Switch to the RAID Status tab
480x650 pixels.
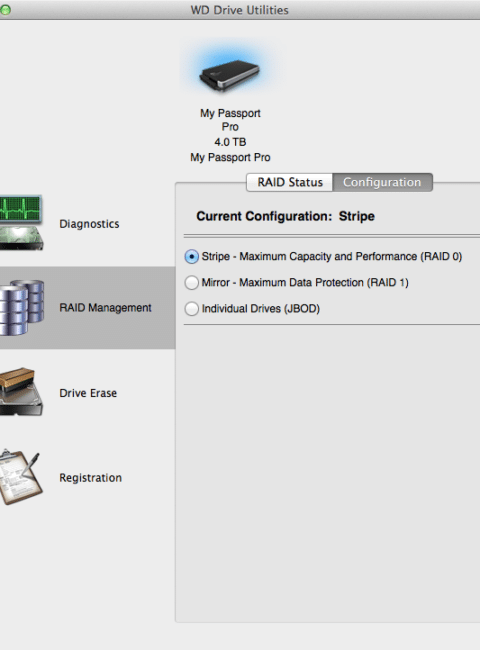(x=290, y=182)
